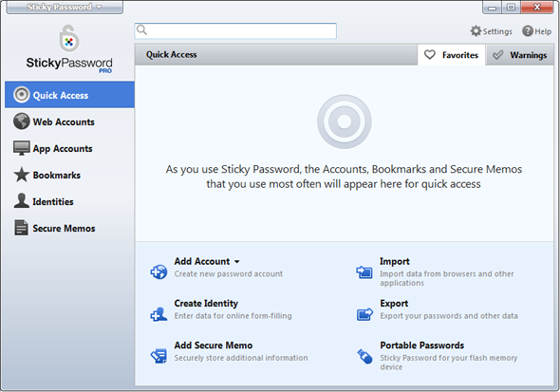Screen dimensions: 560x392
Task: Click the globe icon for Web Accounts
Action: click(22, 121)
